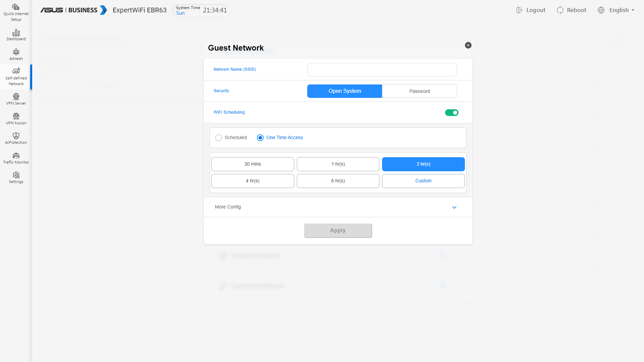Open VPN Fusion page
This screenshot has height=362, width=644.
[x=16, y=119]
